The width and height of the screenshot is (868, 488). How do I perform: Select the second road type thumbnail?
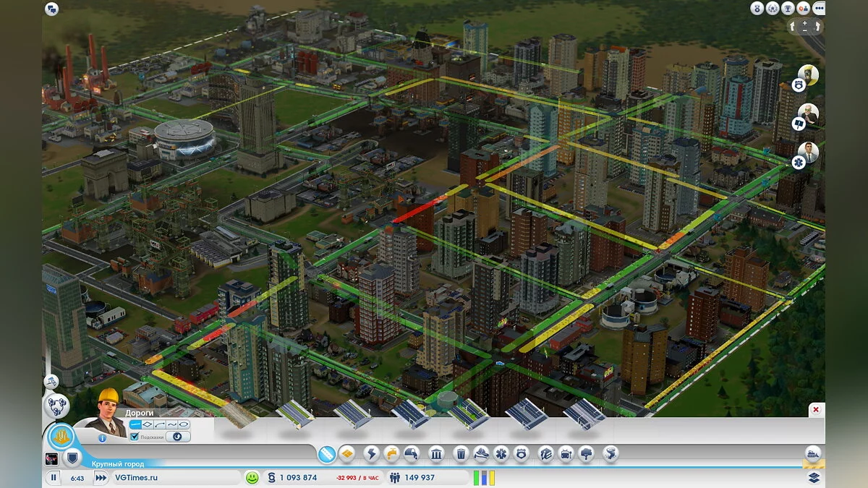pos(295,414)
